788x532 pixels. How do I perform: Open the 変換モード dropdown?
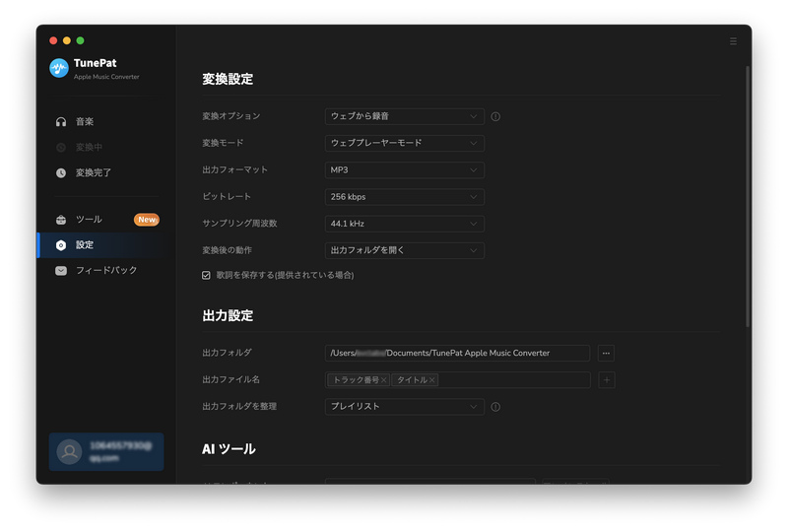pyautogui.click(x=405, y=143)
